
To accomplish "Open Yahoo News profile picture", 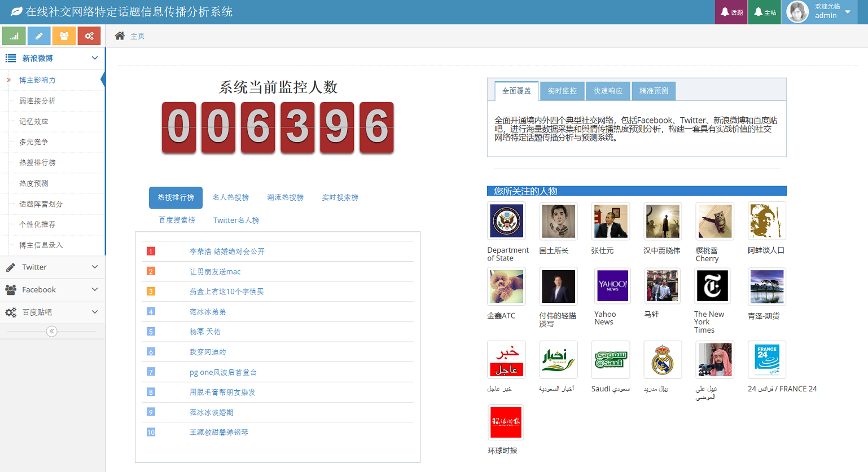I will tap(612, 286).
